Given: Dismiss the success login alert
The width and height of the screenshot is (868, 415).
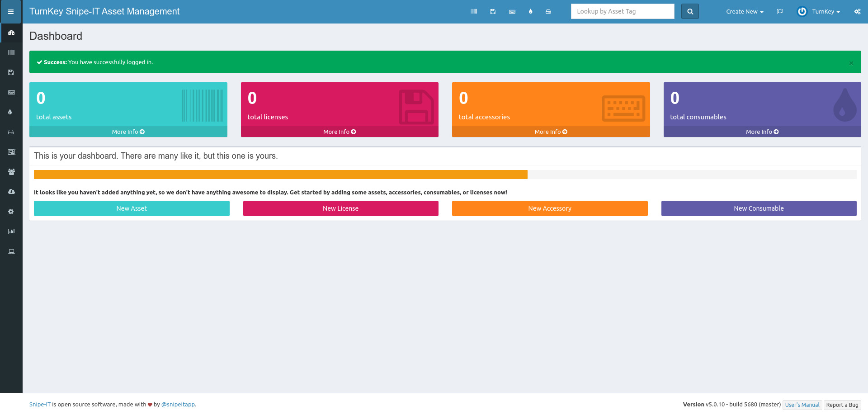Looking at the screenshot, I should (x=851, y=63).
